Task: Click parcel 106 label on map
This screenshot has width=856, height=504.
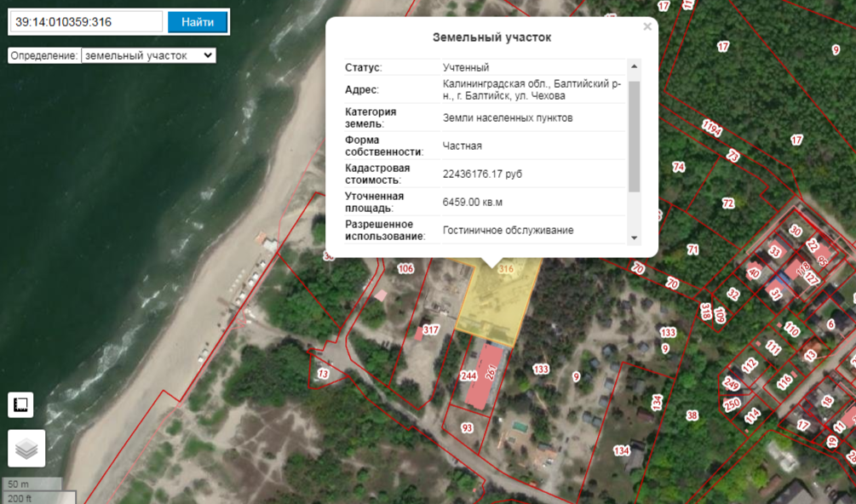Action: pyautogui.click(x=405, y=269)
